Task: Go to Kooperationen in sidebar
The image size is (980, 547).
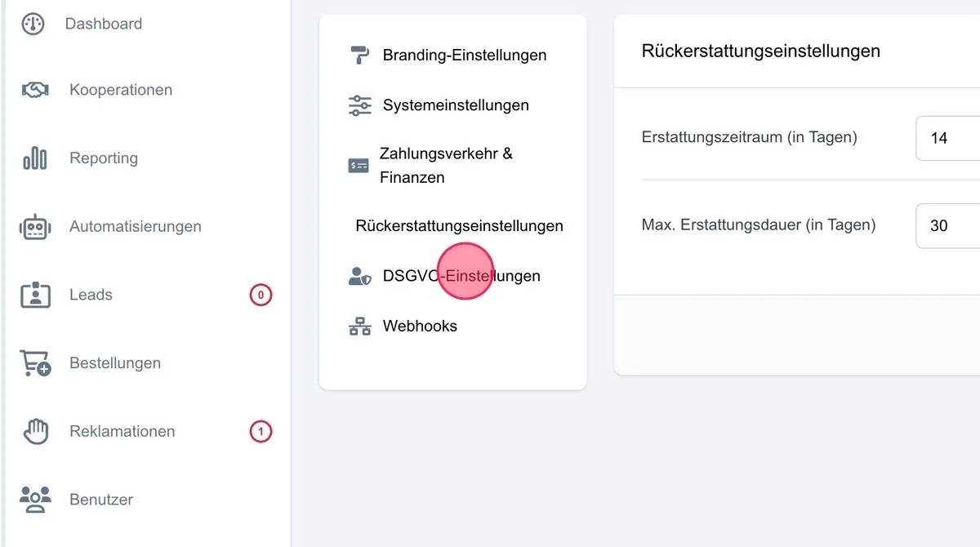Action: point(121,90)
